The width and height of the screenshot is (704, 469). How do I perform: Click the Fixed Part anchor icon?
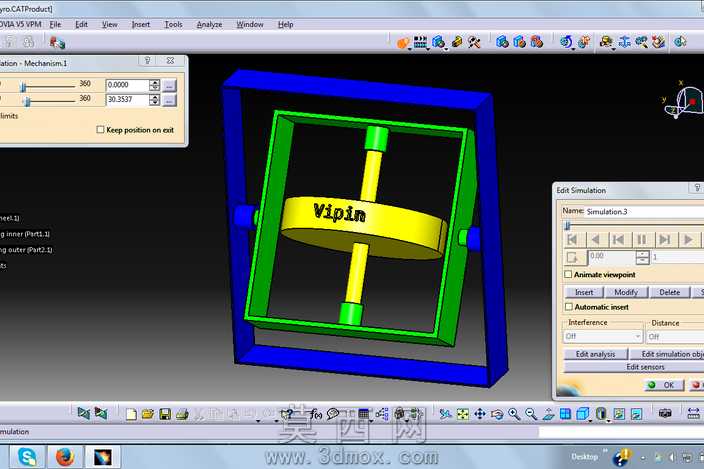click(x=625, y=42)
